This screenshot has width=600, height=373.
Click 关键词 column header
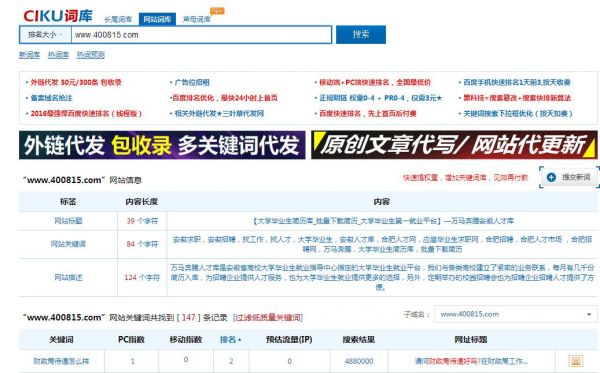pyautogui.click(x=61, y=340)
